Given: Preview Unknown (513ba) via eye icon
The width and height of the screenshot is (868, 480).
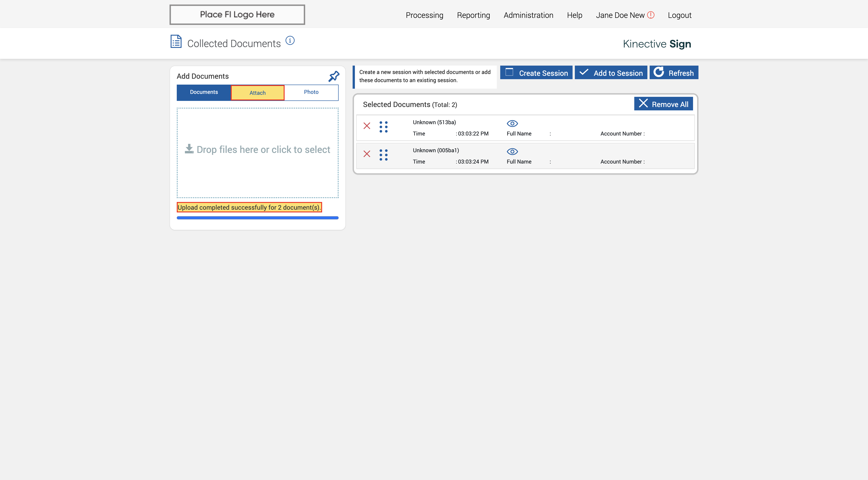Looking at the screenshot, I should [x=512, y=123].
